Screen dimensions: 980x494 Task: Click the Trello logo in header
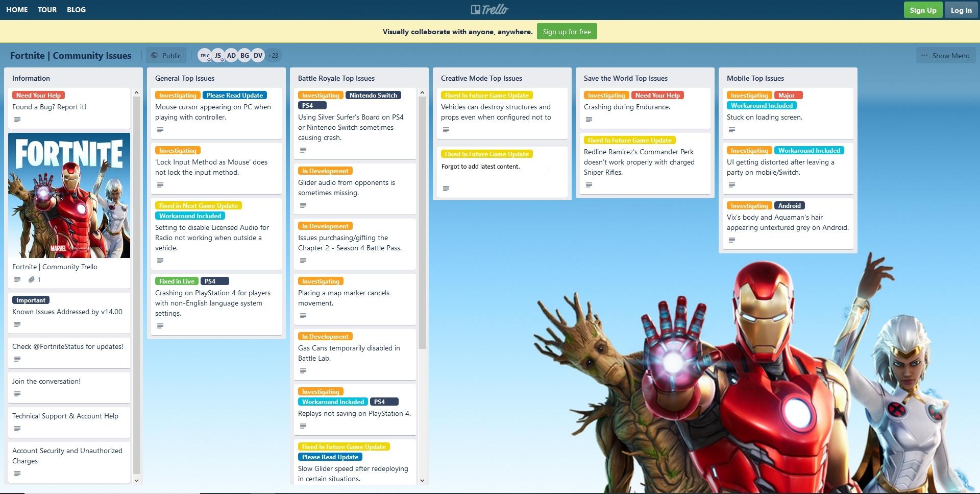489,10
